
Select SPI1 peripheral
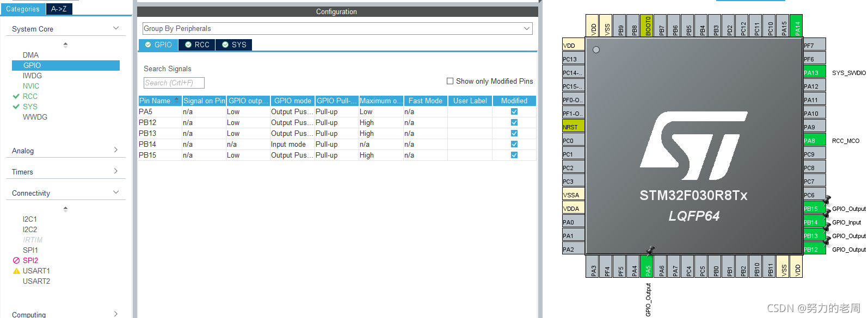click(30, 250)
